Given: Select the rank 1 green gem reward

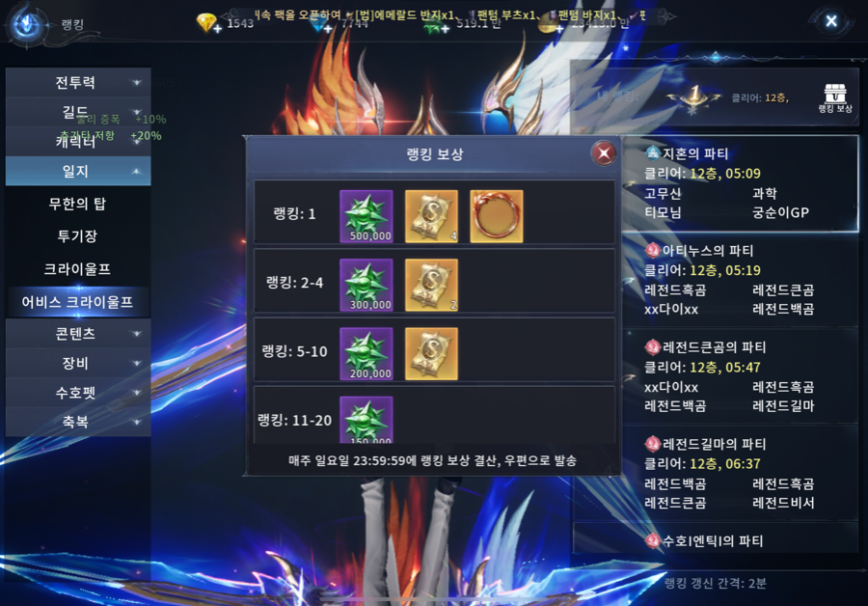Looking at the screenshot, I should [366, 216].
